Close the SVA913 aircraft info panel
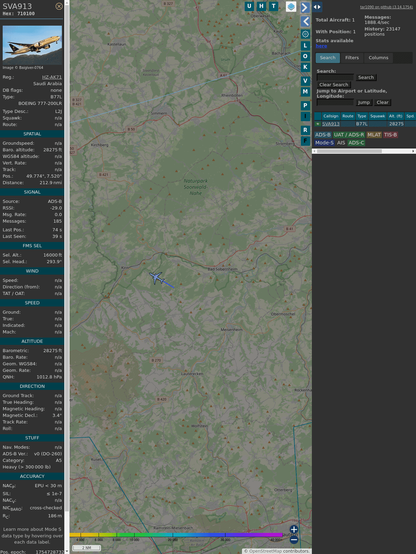The height and width of the screenshot is (554, 416). click(59, 6)
